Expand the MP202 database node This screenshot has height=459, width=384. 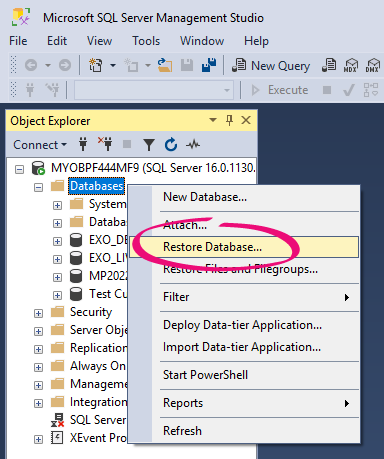(57, 277)
